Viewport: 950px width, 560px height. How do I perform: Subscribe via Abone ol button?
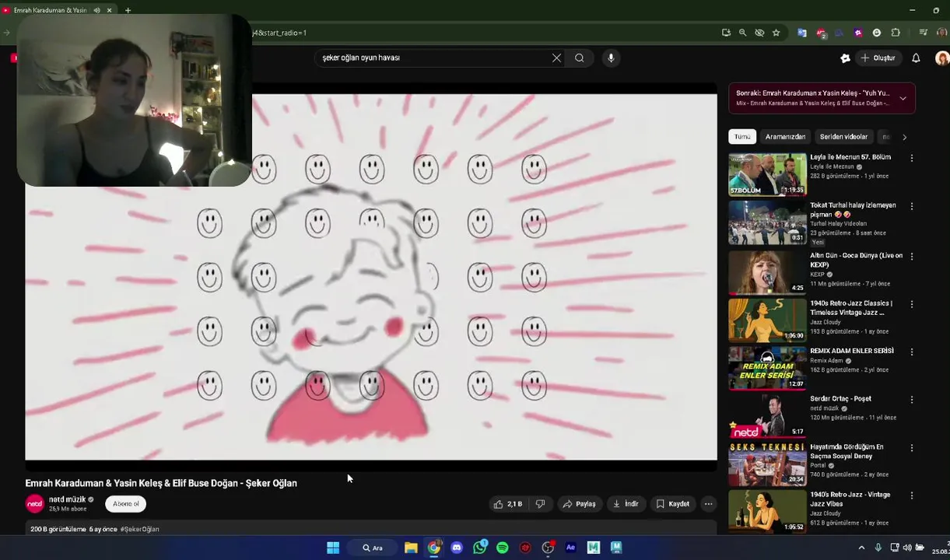click(x=126, y=504)
